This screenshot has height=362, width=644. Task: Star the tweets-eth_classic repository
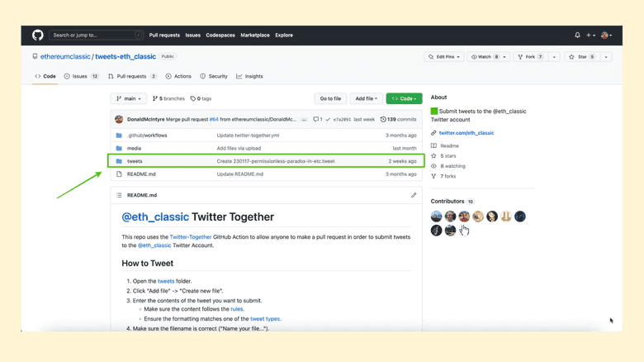tap(580, 57)
